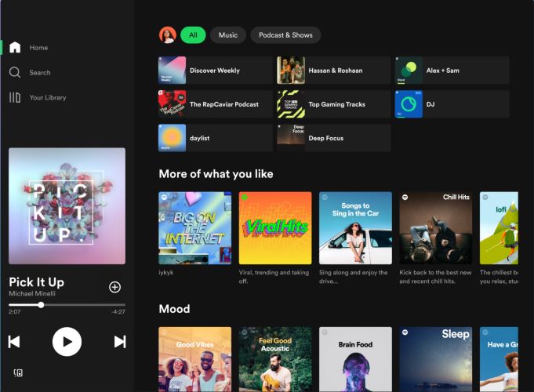Go to Search label

pyautogui.click(x=40, y=73)
